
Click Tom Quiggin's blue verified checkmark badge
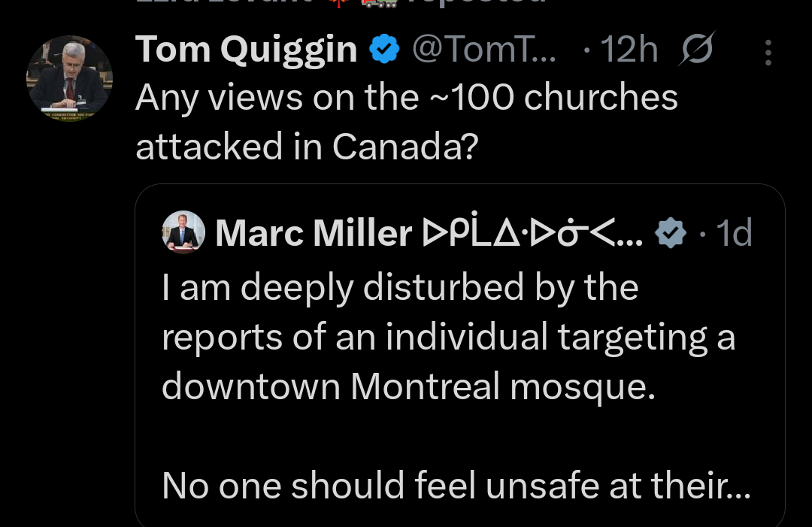click(x=384, y=48)
